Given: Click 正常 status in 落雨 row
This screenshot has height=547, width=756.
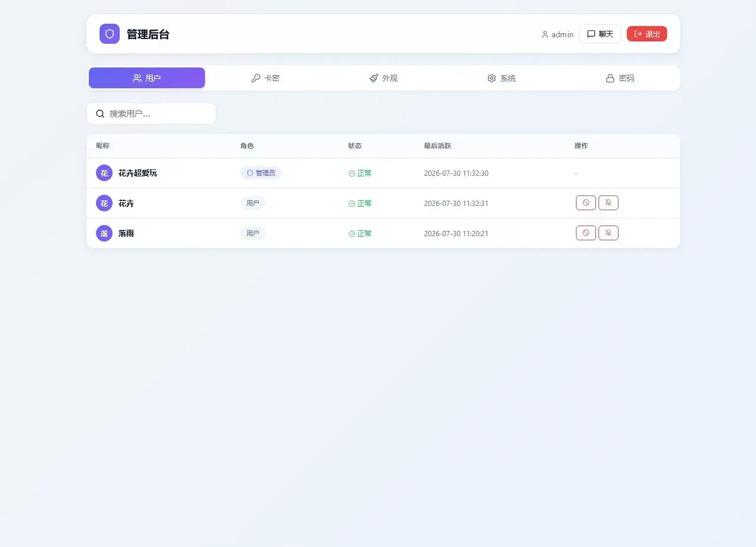Looking at the screenshot, I should pos(360,234).
